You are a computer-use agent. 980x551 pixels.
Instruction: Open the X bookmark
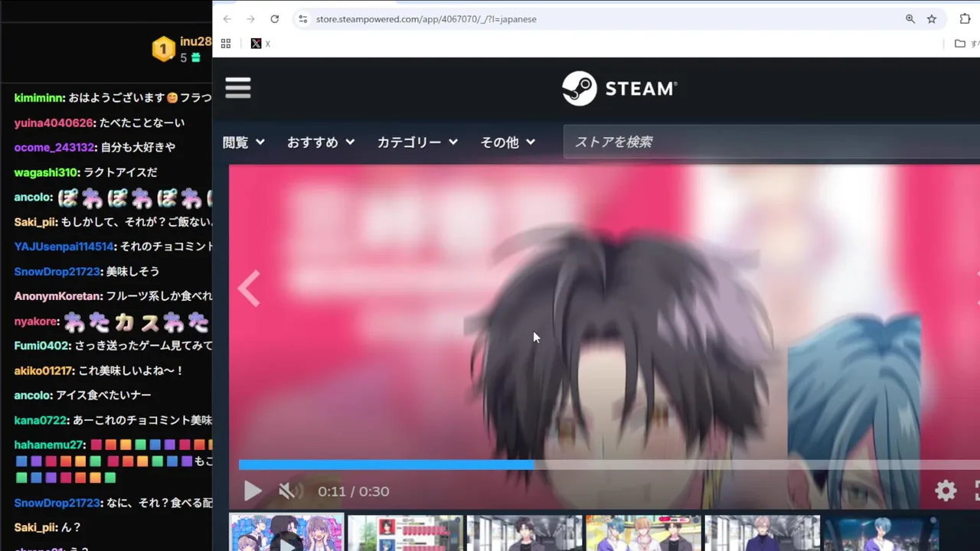[x=260, y=44]
